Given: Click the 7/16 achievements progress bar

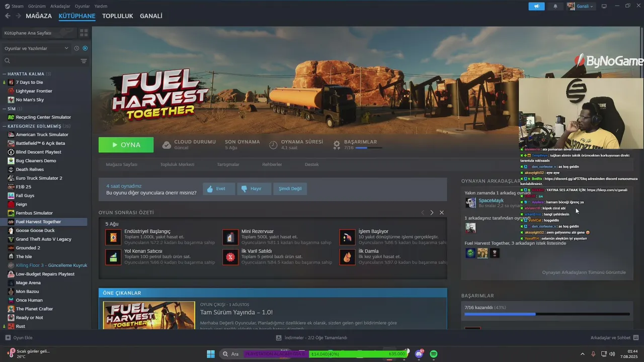Looking at the screenshot, I should click(547, 314).
